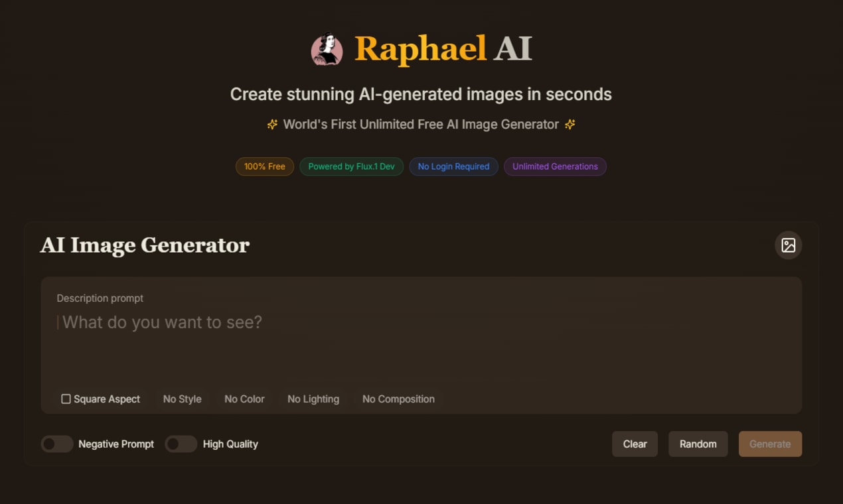Click the Random prompt button
Image resolution: width=843 pixels, height=504 pixels.
[698, 444]
